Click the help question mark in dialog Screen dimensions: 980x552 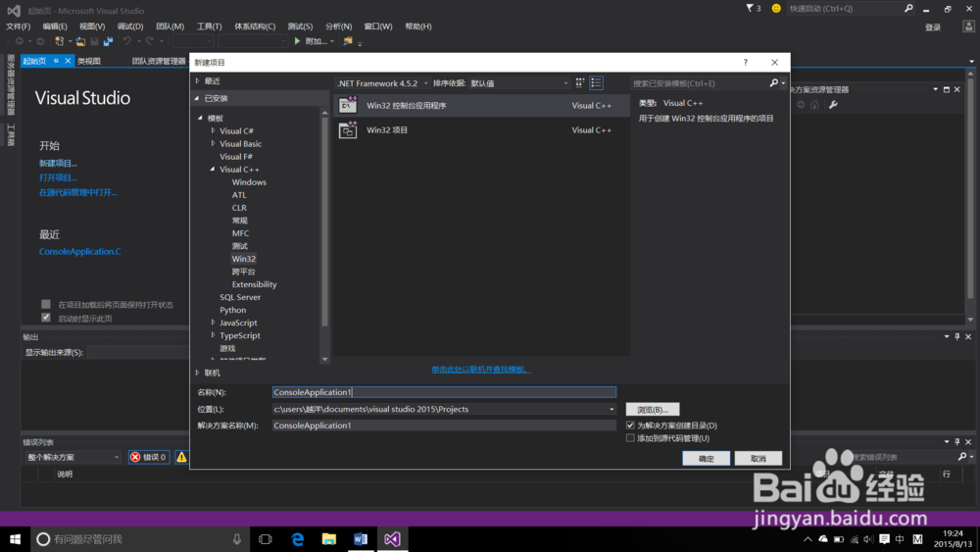(745, 62)
